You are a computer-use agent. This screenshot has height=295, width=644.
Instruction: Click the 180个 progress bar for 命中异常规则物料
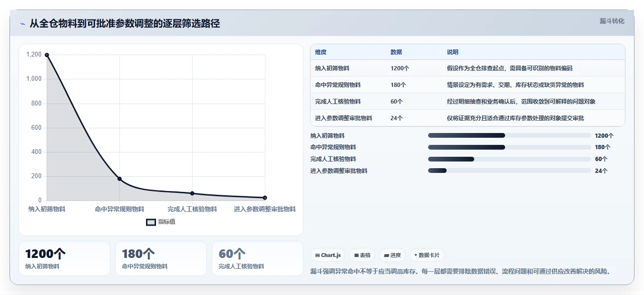509,147
